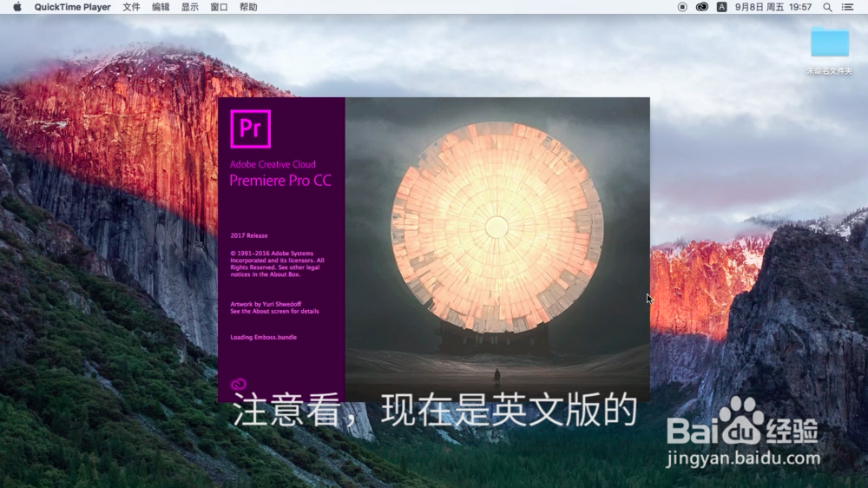Click the Pr logo on Premiere splash screen
Screen dimensions: 868x488
(251, 129)
